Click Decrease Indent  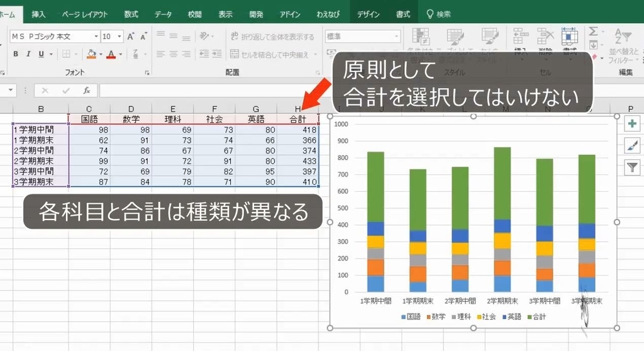point(204,54)
